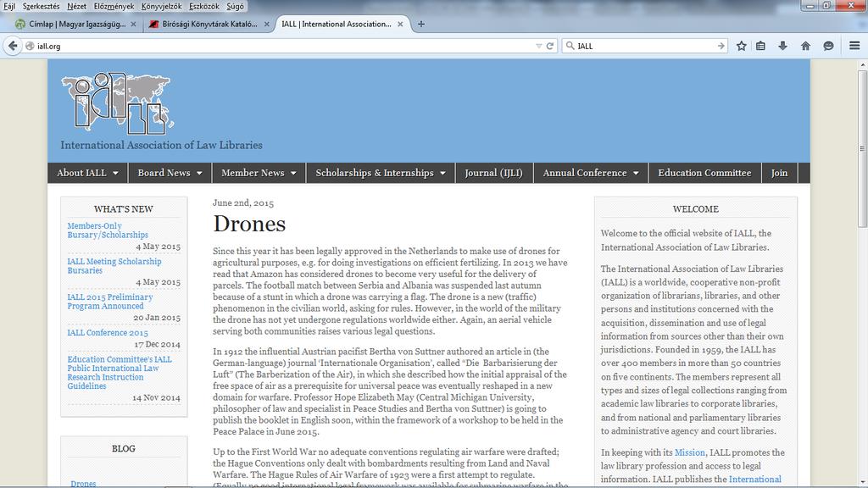
Task: Click the IALL world map logo
Action: point(117,103)
